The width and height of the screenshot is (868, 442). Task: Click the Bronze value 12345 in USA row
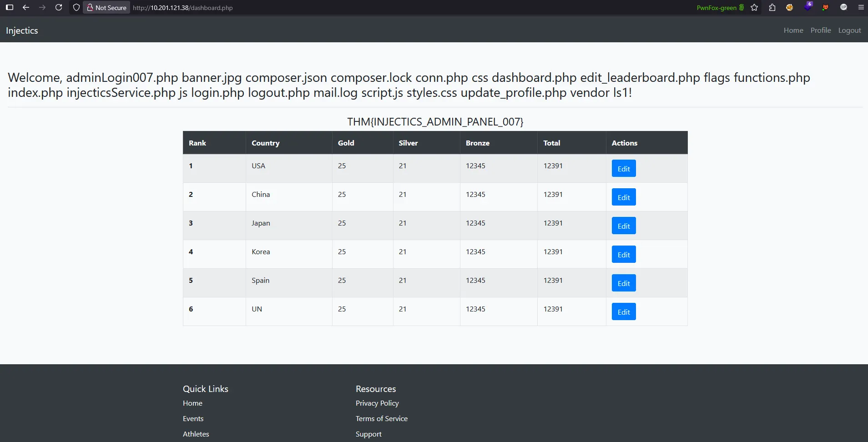(x=475, y=166)
